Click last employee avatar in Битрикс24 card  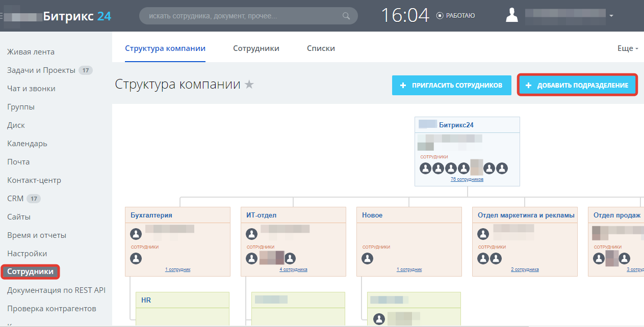point(502,168)
